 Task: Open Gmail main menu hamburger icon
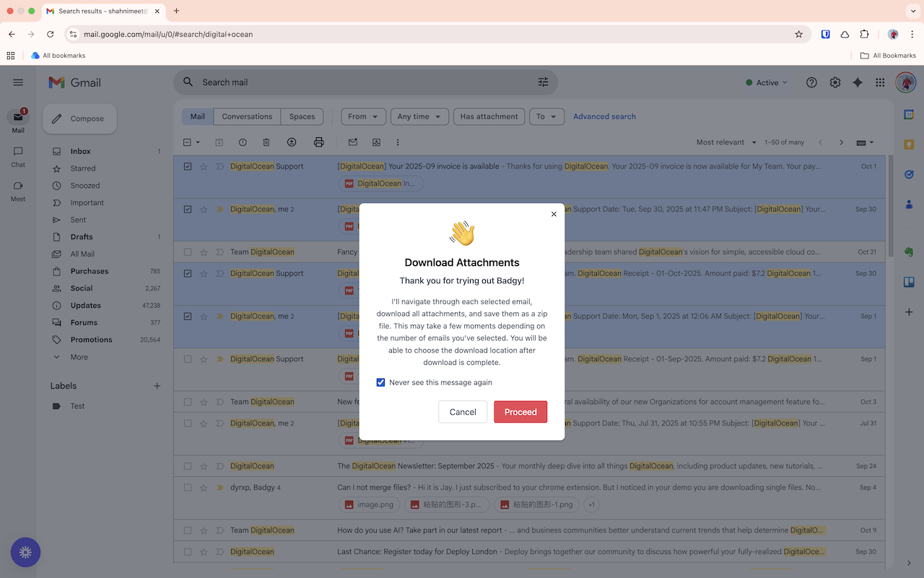[x=18, y=82]
